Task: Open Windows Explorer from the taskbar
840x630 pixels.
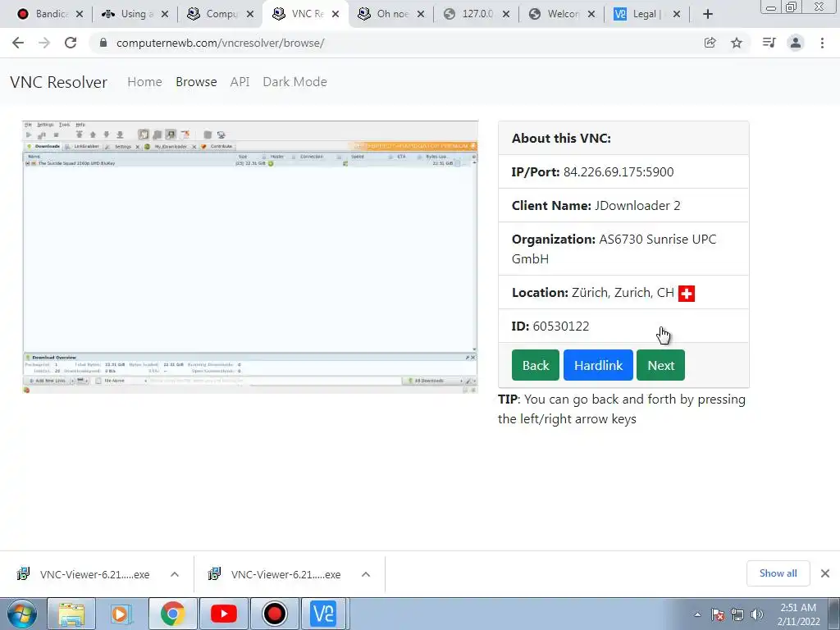Action: (71, 614)
